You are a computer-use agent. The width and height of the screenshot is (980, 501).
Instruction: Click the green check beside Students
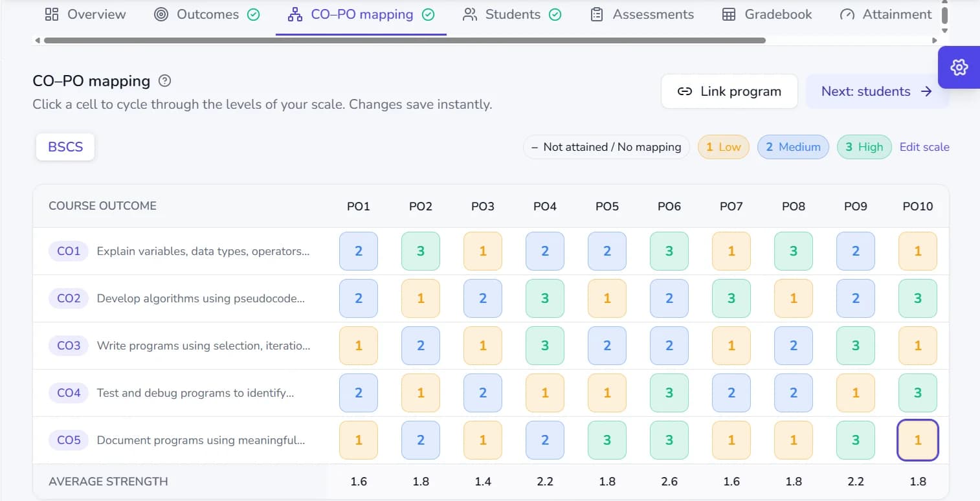(x=555, y=14)
